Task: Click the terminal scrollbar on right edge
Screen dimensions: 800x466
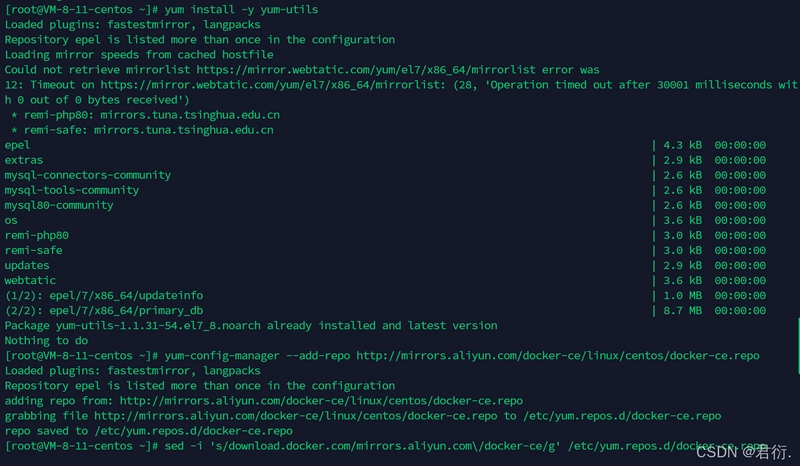Action: [798, 346]
